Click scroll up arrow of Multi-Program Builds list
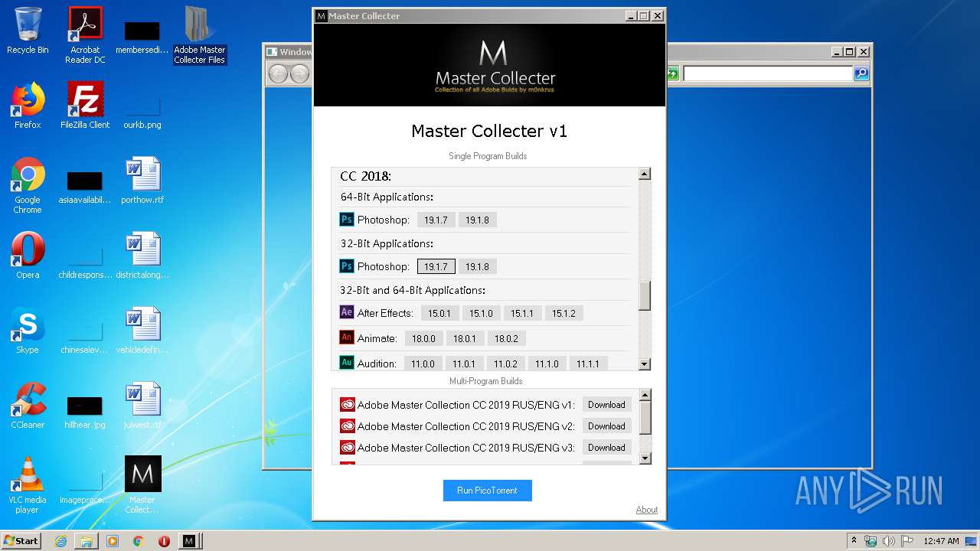 point(645,395)
